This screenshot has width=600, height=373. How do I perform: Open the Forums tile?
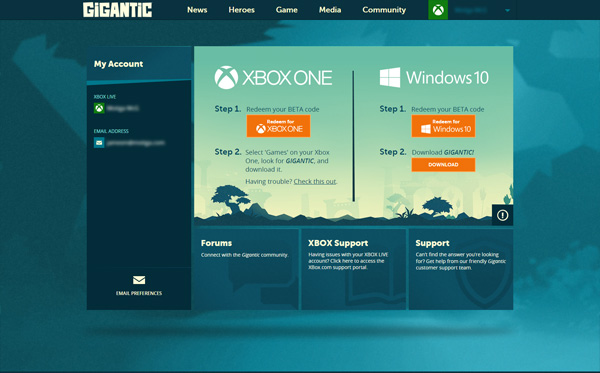point(246,269)
